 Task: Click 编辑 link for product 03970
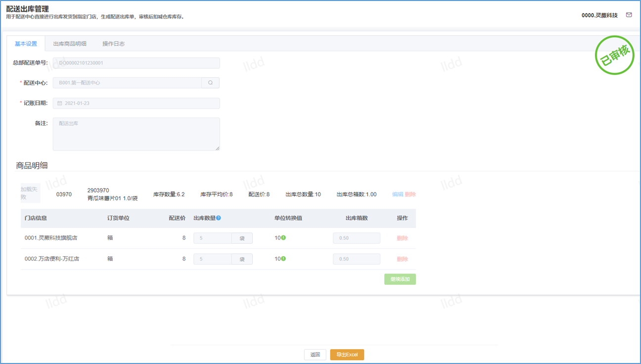(x=398, y=194)
